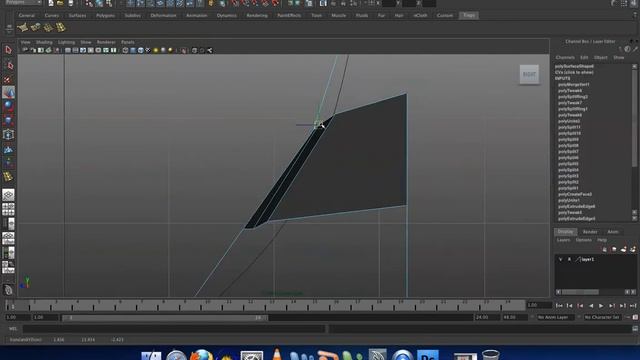
Task: Click the range slider bar
Action: click(165, 317)
